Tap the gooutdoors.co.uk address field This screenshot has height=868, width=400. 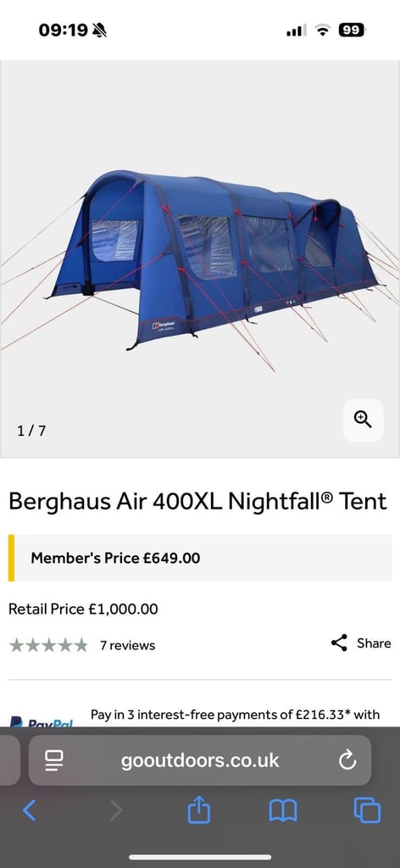pyautogui.click(x=200, y=760)
